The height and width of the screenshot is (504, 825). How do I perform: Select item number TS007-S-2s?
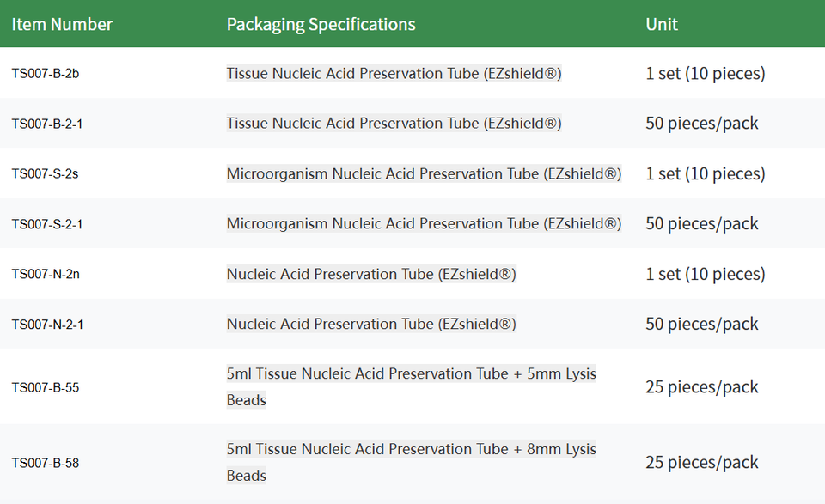[46, 174]
